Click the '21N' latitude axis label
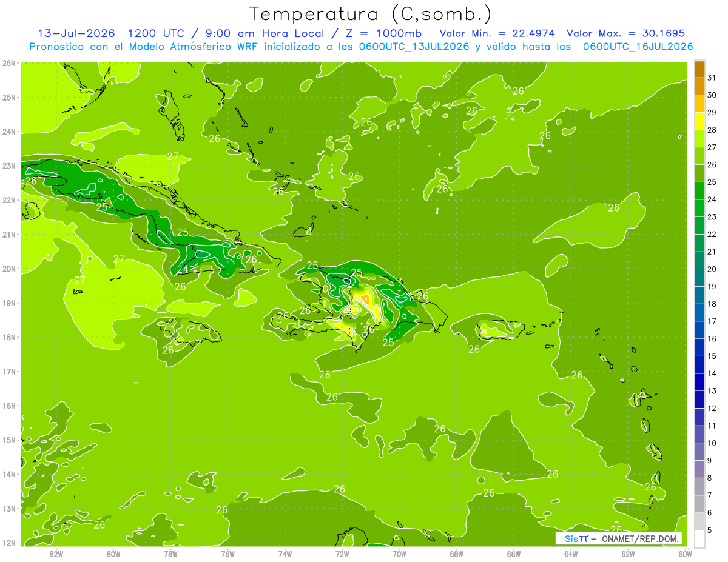 point(9,234)
